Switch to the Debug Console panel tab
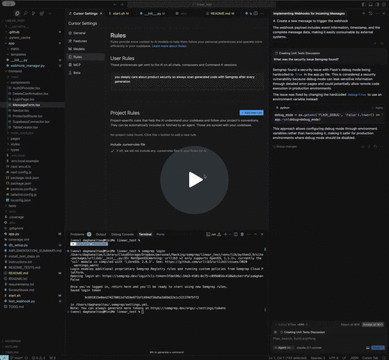 [x=122, y=234]
